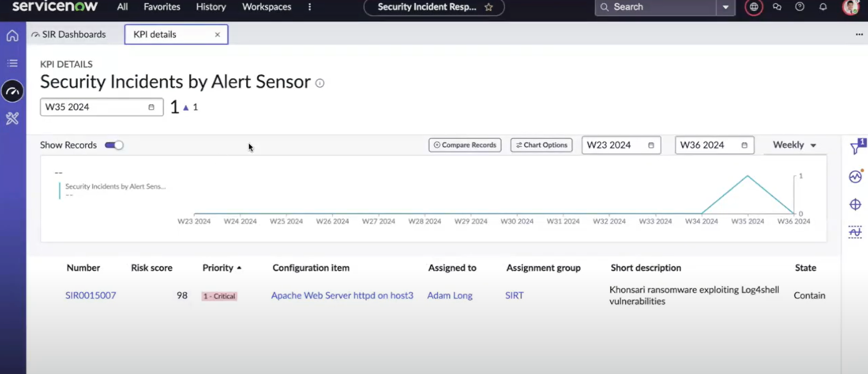This screenshot has width=868, height=374.
Task: Open the filter icon with badge
Action: point(857,147)
